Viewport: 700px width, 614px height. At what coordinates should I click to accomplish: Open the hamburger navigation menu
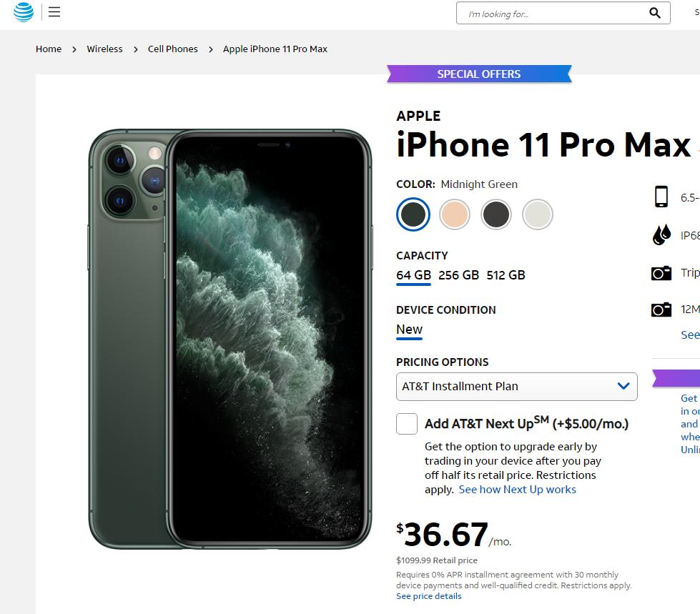[54, 11]
